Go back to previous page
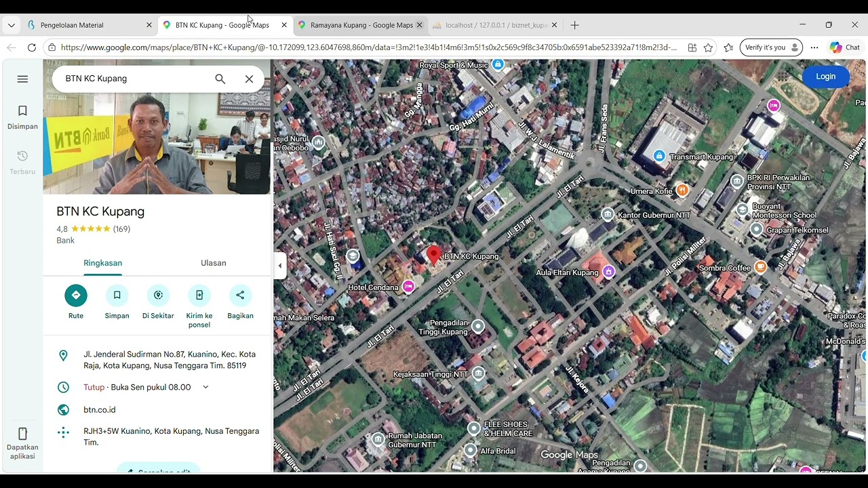 pyautogui.click(x=11, y=47)
